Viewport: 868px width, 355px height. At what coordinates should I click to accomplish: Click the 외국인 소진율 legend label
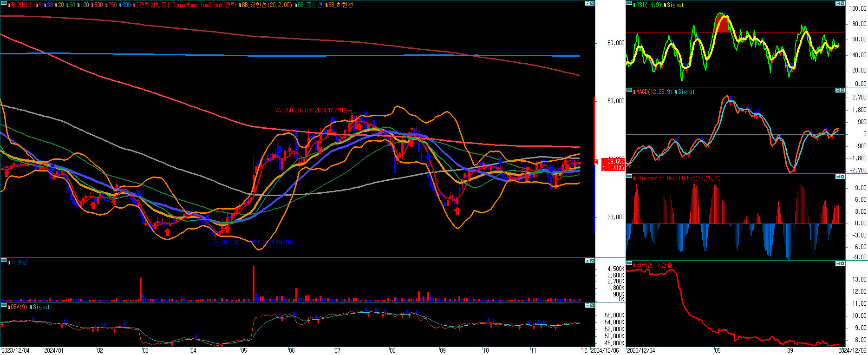pos(653,265)
